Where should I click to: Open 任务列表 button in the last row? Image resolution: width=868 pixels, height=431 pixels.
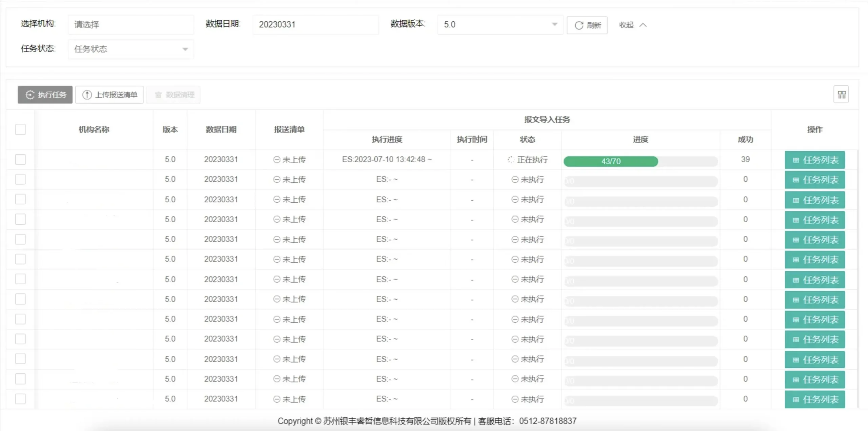pos(815,399)
